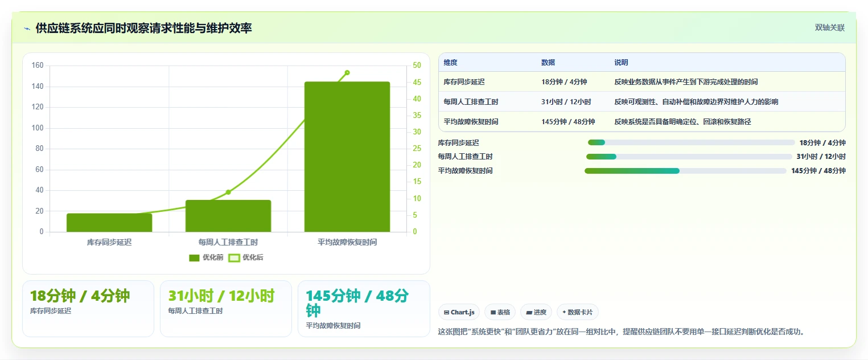Click the Chart.js tag icon
This screenshot has height=360, width=868.
[446, 313]
